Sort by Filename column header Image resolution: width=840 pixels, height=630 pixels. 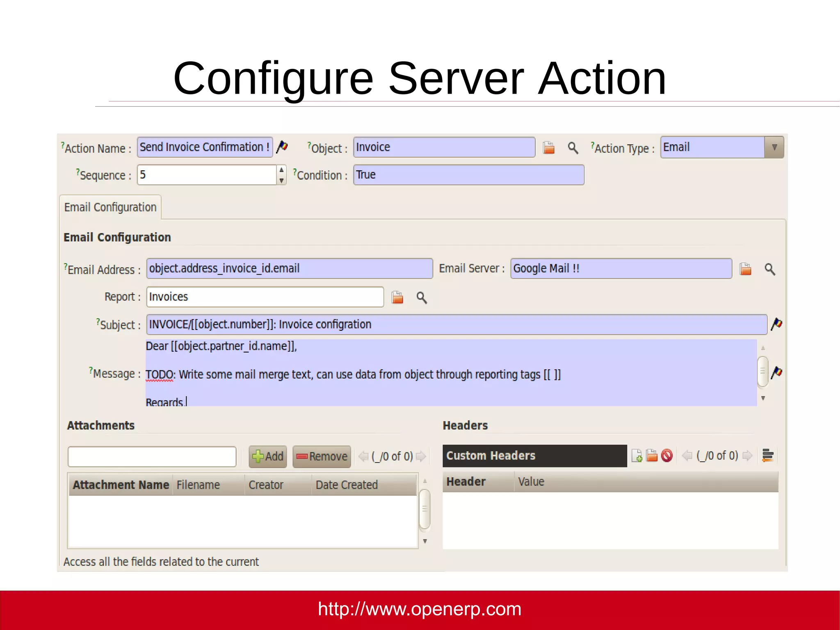pyautogui.click(x=209, y=485)
